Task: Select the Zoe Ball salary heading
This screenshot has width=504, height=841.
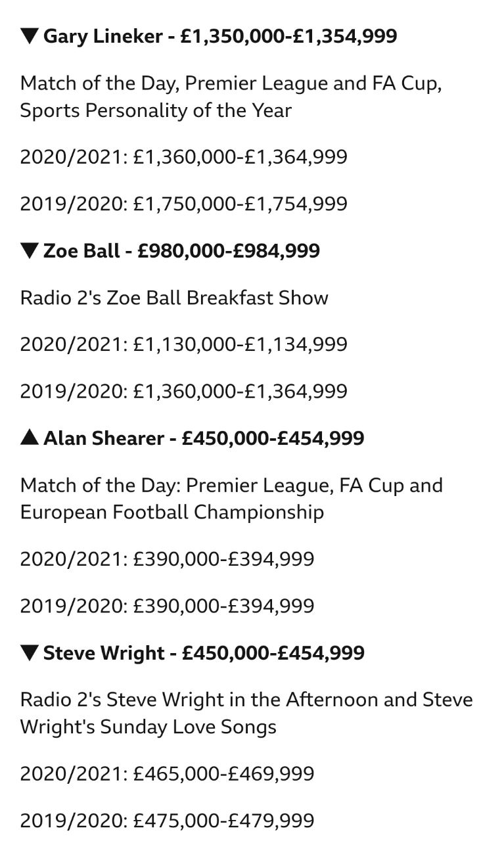Action: point(170,251)
